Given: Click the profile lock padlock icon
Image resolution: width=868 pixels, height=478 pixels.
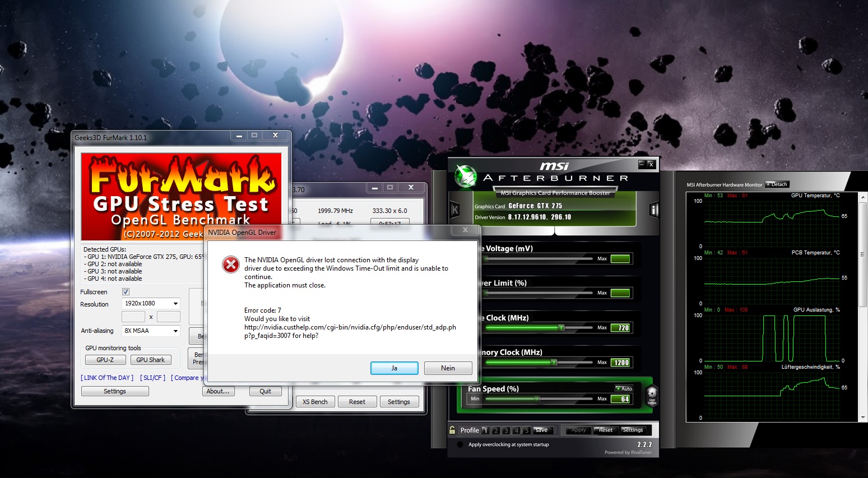Looking at the screenshot, I should pyautogui.click(x=452, y=430).
